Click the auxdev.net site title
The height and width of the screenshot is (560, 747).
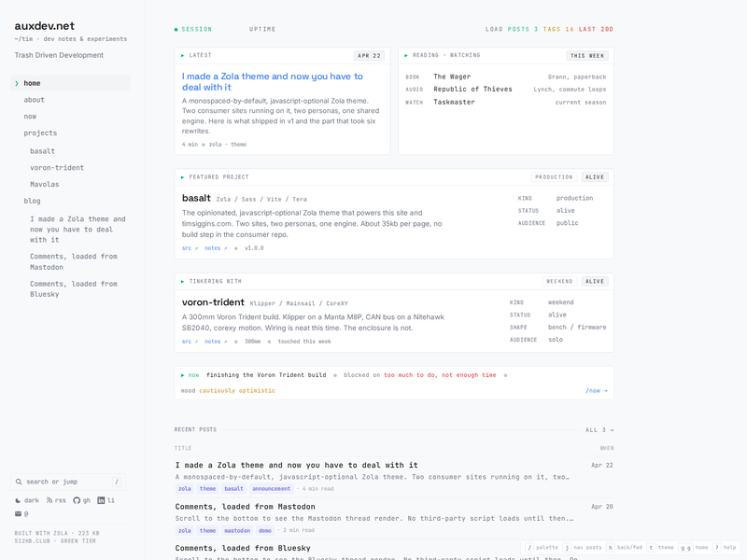click(44, 26)
